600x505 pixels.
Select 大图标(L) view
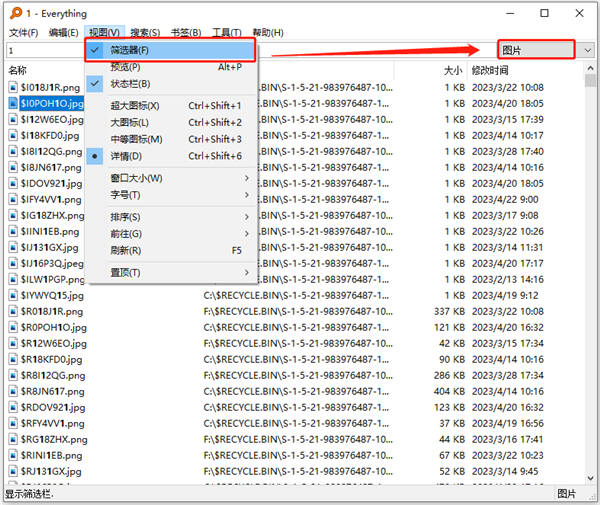pyautogui.click(x=170, y=123)
